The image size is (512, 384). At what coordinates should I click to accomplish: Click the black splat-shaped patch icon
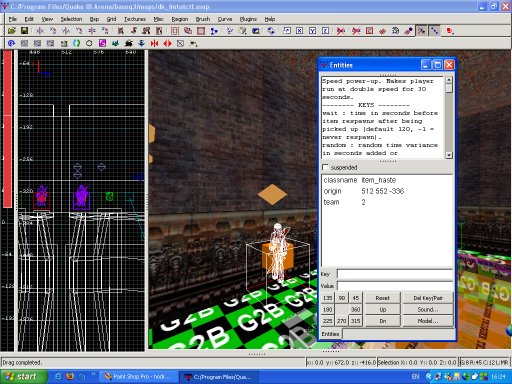pos(129,43)
